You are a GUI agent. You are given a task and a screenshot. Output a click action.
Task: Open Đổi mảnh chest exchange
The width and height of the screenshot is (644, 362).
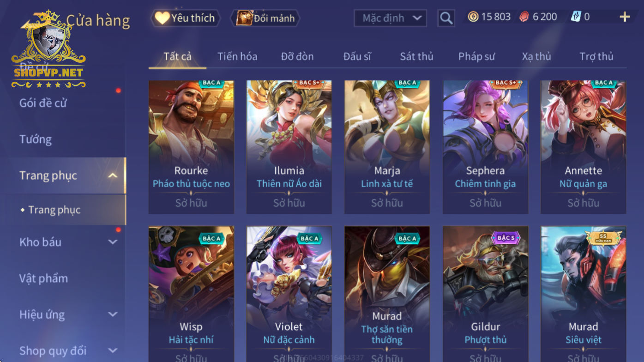266,18
